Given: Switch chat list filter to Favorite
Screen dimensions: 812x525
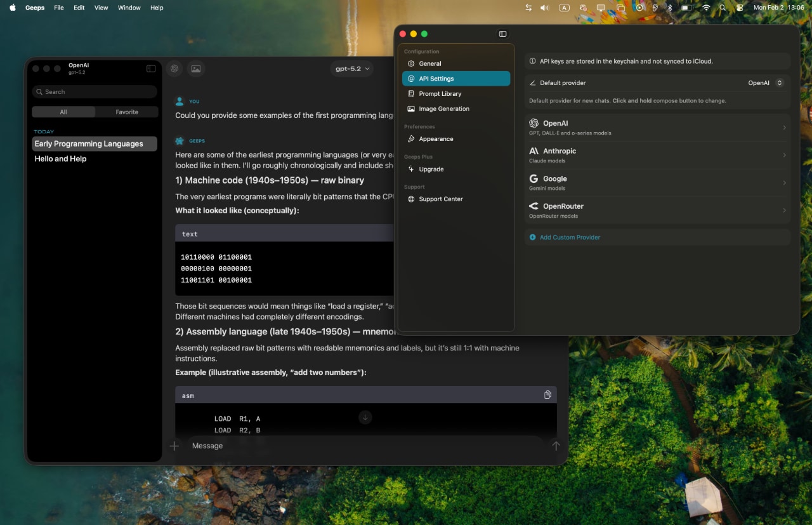Looking at the screenshot, I should (126, 112).
